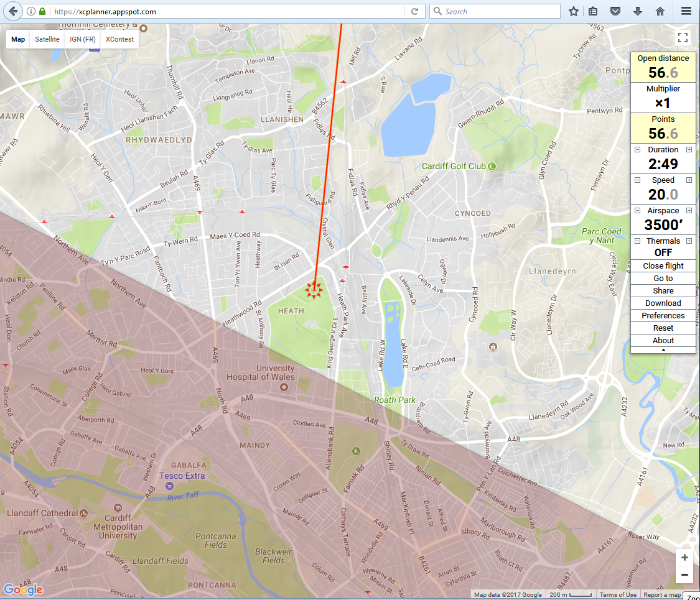This screenshot has height=600, width=700.
Task: Click the Report a map error link
Action: 661,594
